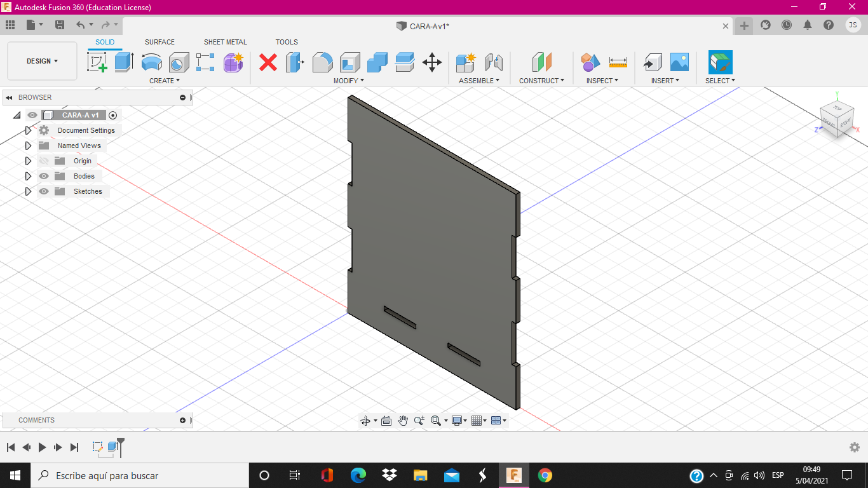
Task: Activate CARA-A v1 component radio button
Action: [x=113, y=115]
